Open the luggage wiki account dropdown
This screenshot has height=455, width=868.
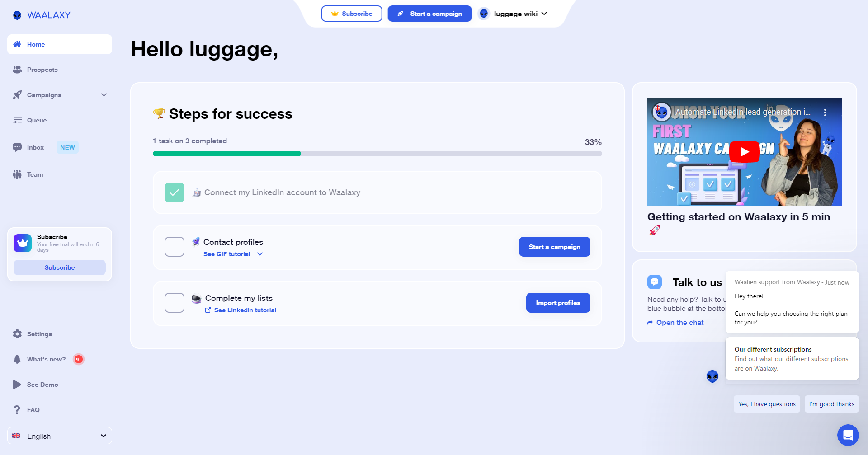point(520,14)
